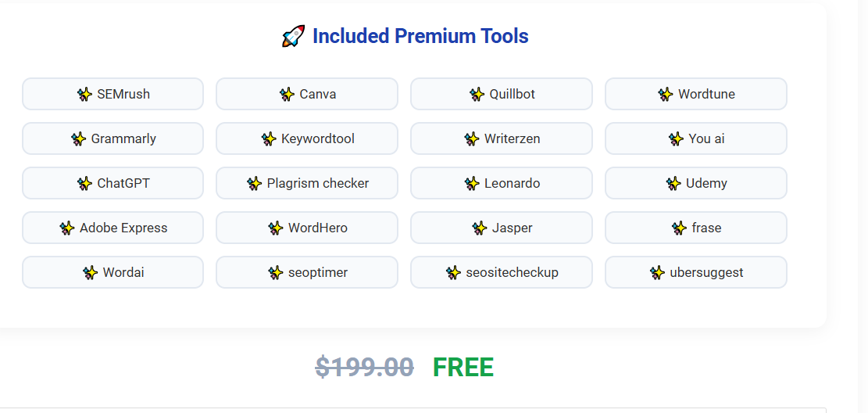
Task: Click the sparkle icon next to Quillbot
Action: 477,94
